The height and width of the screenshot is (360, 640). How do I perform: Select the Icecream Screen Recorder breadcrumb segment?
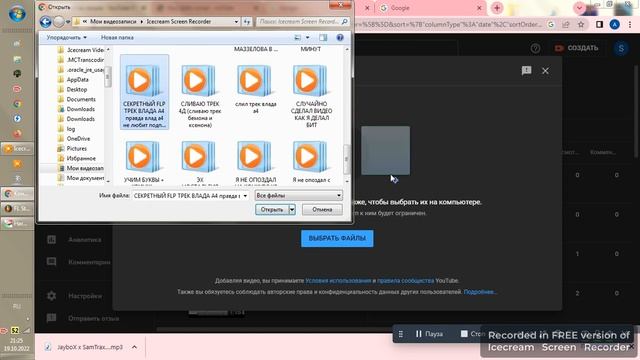[x=179, y=22]
